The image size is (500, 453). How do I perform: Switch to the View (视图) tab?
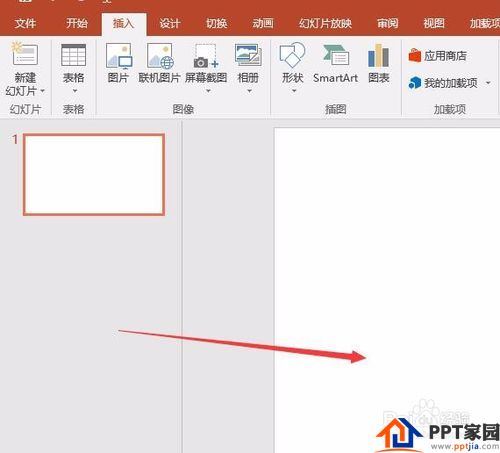coord(434,23)
